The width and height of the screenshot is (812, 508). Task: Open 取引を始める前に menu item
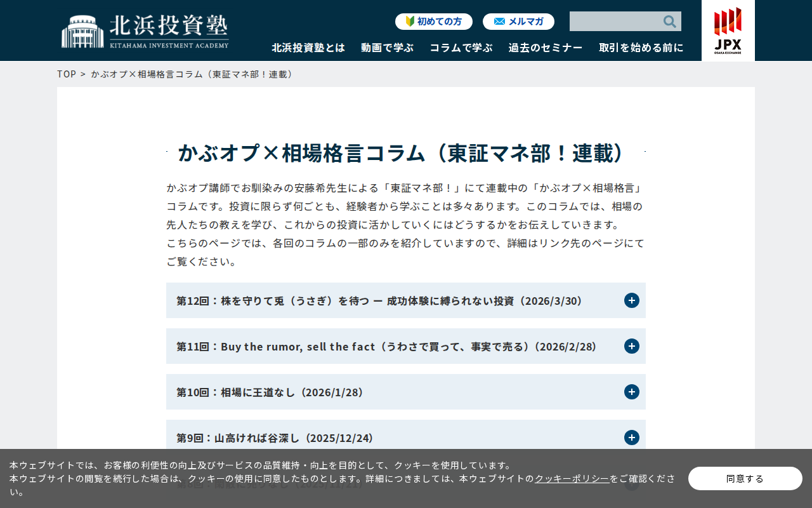[641, 48]
